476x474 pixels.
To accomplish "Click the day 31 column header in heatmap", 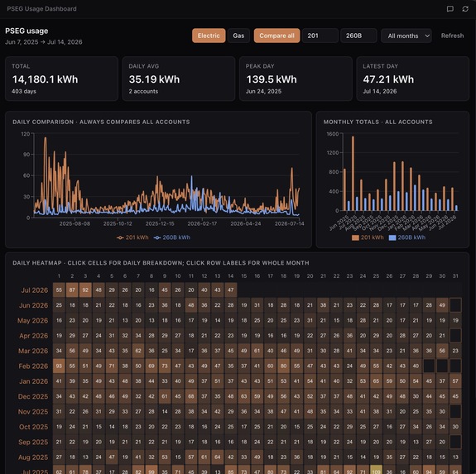I will pos(455,276).
